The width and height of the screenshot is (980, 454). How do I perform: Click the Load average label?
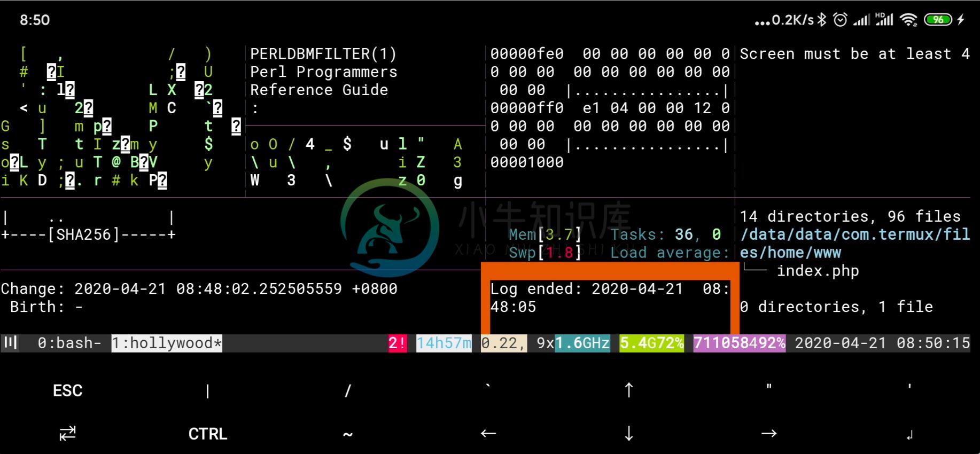pyautogui.click(x=670, y=253)
